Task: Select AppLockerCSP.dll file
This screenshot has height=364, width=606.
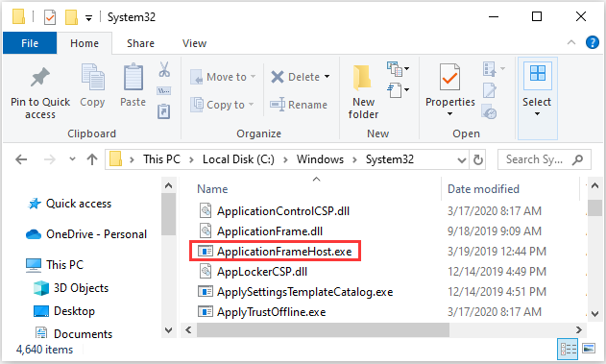Action: point(262,272)
